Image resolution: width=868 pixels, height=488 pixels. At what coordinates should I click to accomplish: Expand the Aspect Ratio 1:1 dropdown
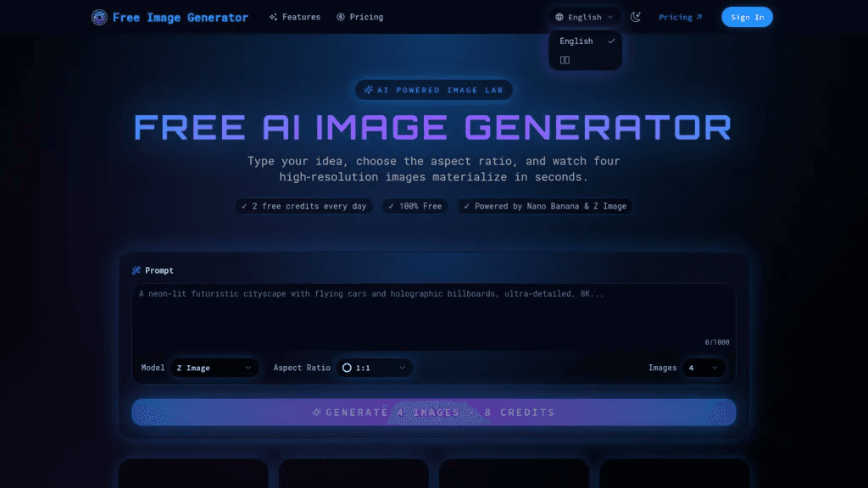point(374,368)
